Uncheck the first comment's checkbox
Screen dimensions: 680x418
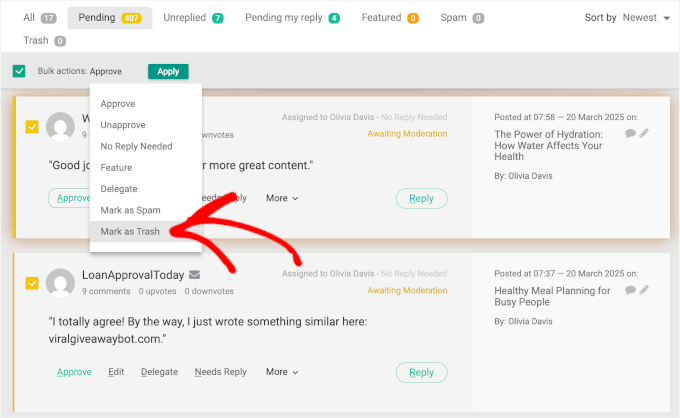pyautogui.click(x=32, y=126)
